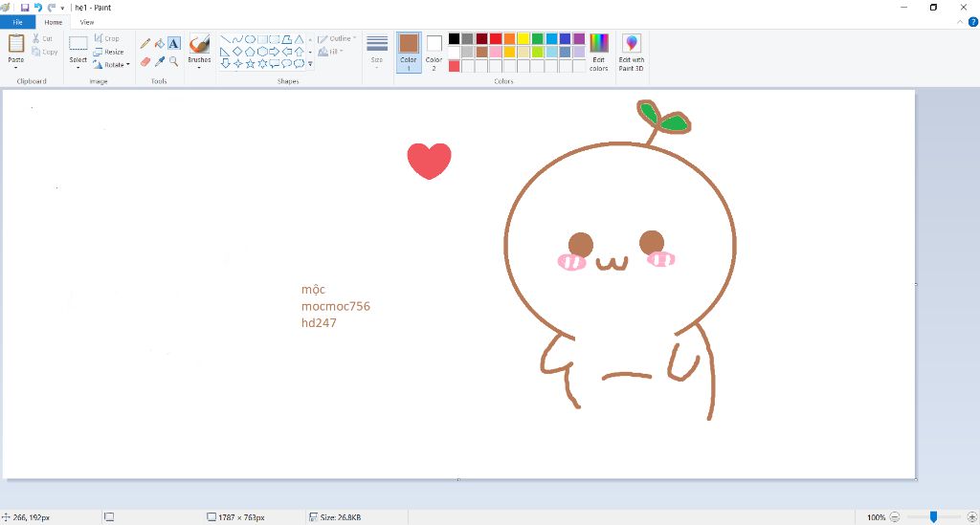Pick the Hexagon shape
Image resolution: width=980 pixels, height=525 pixels.
(x=262, y=52)
